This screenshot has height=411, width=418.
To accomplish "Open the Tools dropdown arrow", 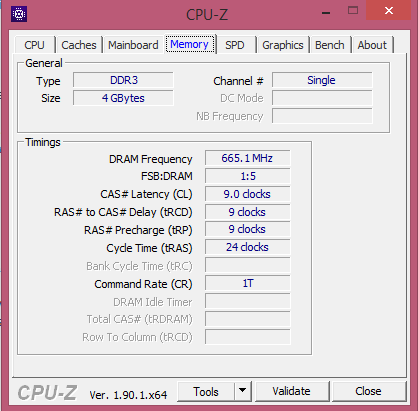I will 242,391.
